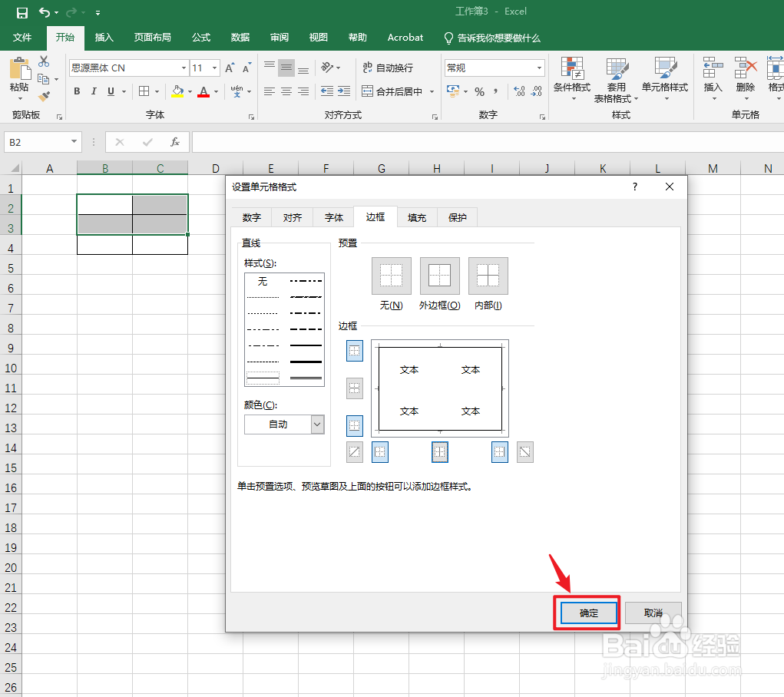Expand the fill color dropdown arrow
The height and width of the screenshot is (697, 784).
tap(190, 91)
